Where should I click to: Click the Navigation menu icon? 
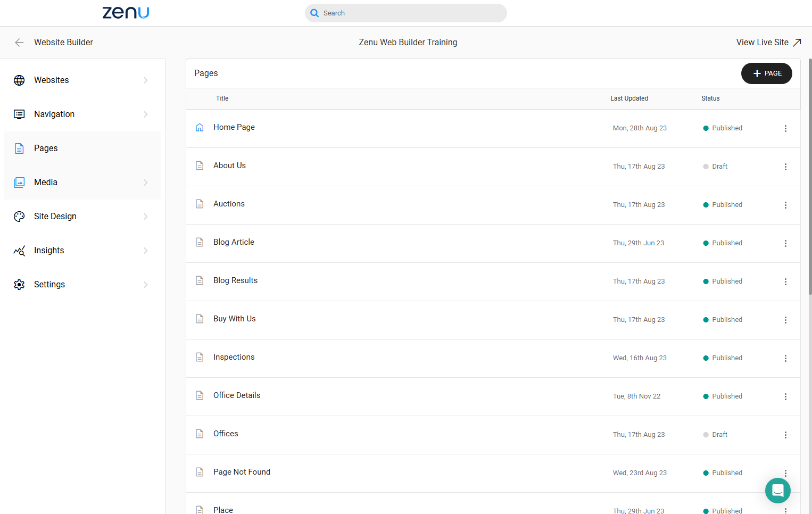[x=19, y=114]
